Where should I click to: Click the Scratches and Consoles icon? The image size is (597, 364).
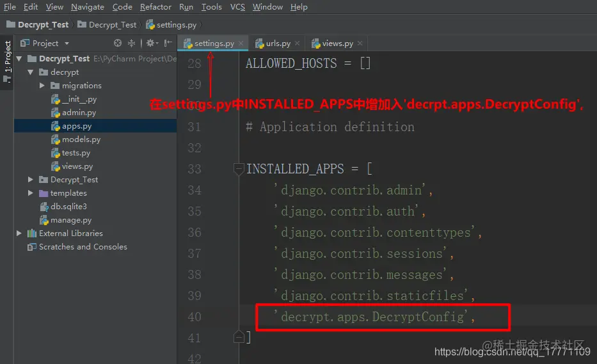pyautogui.click(x=32, y=247)
